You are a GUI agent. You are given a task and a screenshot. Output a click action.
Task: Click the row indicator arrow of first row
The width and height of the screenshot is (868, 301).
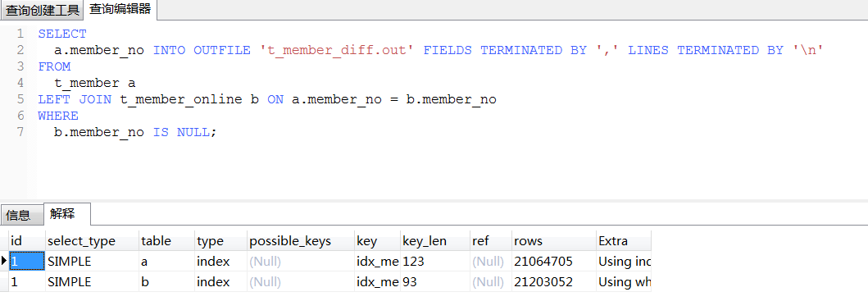click(x=4, y=261)
